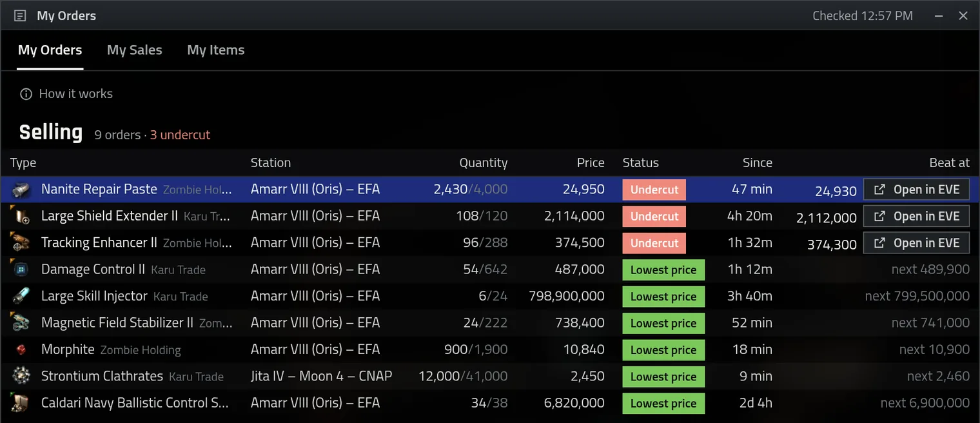The height and width of the screenshot is (423, 980).
Task: Click the info icon beside How it works
Action: (26, 94)
